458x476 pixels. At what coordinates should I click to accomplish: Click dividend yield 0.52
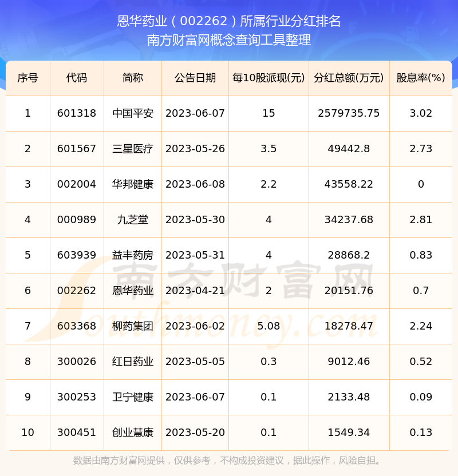point(421,362)
